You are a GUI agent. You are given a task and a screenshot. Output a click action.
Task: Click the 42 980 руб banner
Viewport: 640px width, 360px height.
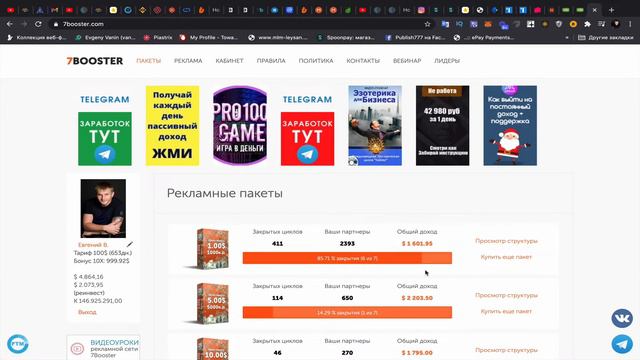point(442,126)
